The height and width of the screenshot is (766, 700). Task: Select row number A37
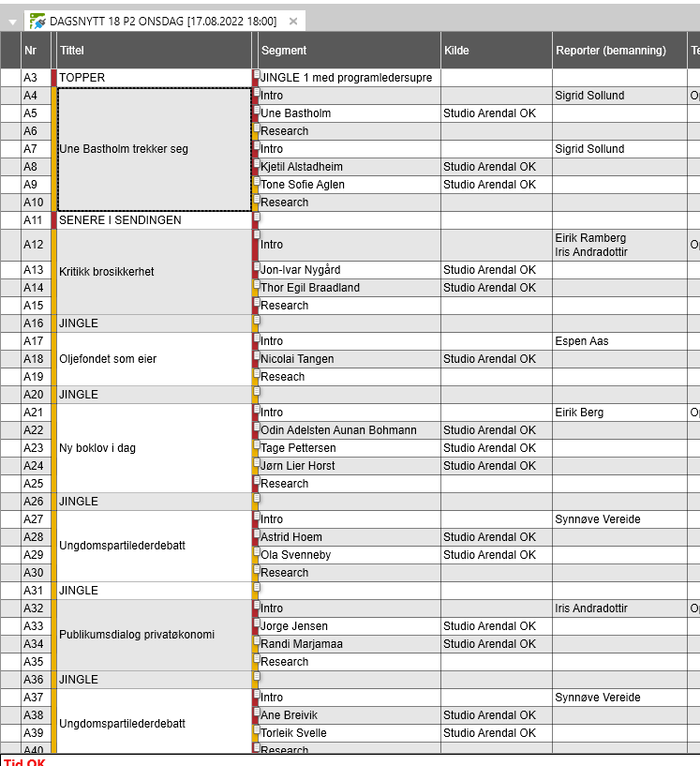(x=37, y=698)
